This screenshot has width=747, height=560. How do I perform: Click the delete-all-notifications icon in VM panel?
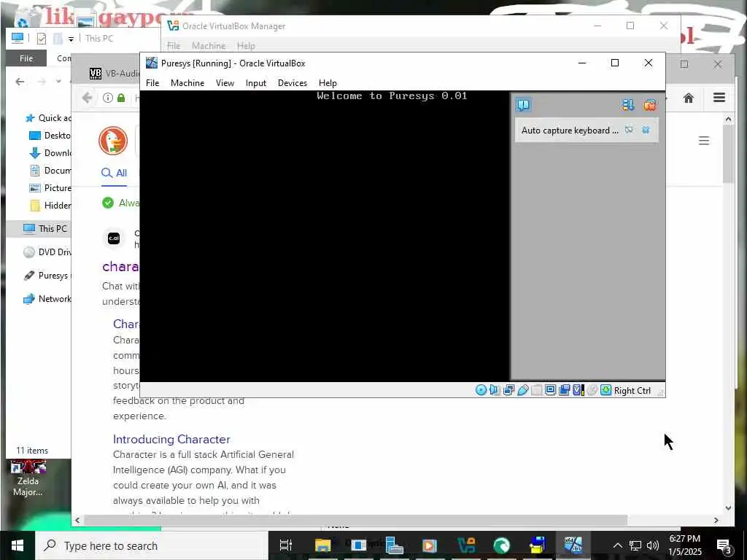[649, 105]
